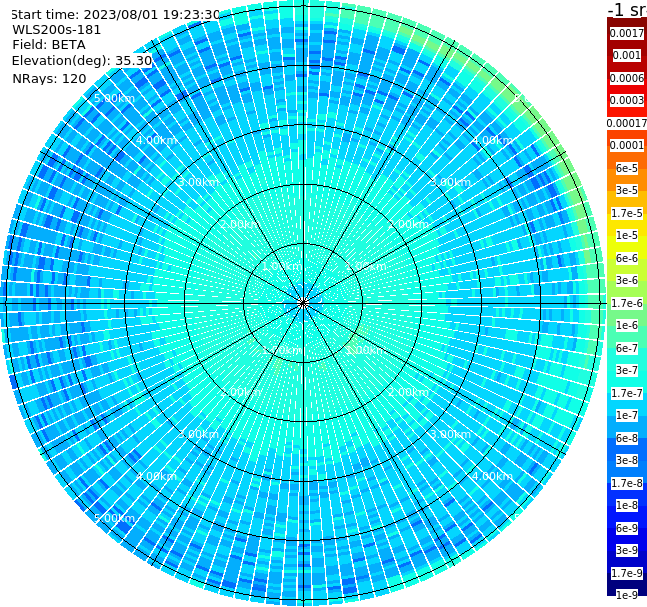Click the 6e-5 colorbar tick
The width and height of the screenshot is (647, 607).
tap(627, 168)
